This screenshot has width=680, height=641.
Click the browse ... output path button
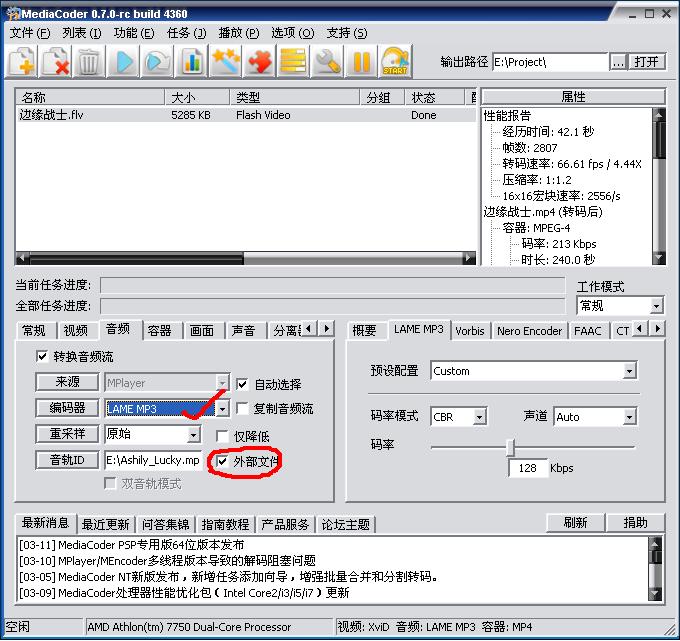pos(618,62)
